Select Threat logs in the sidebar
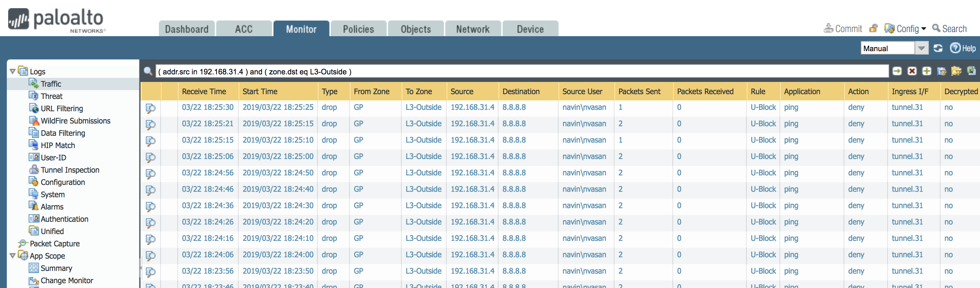 point(51,96)
